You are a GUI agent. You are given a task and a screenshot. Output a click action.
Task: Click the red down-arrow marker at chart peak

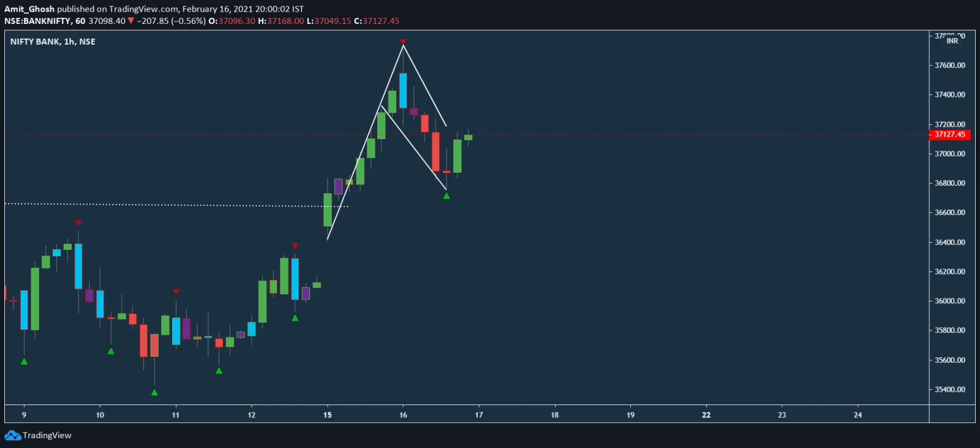(x=403, y=42)
